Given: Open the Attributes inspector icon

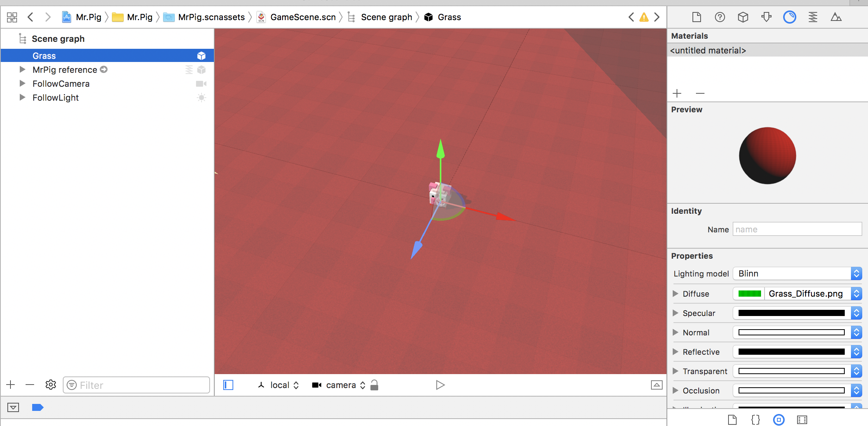Looking at the screenshot, I should [x=766, y=17].
